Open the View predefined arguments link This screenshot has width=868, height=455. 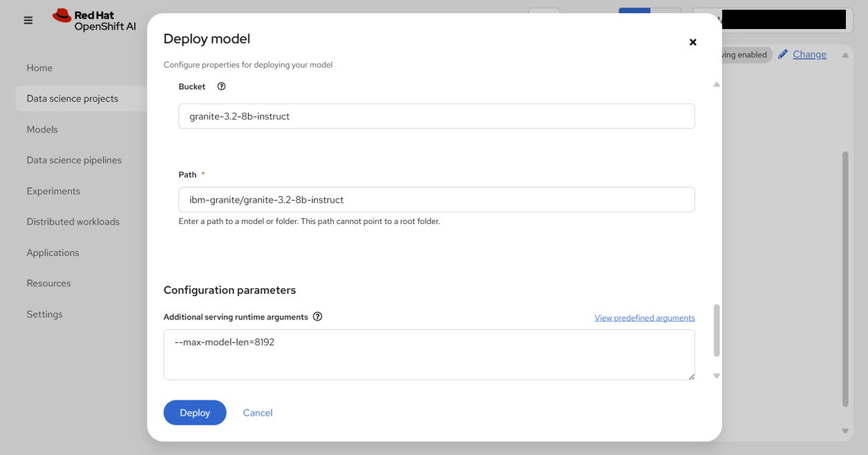pos(644,318)
